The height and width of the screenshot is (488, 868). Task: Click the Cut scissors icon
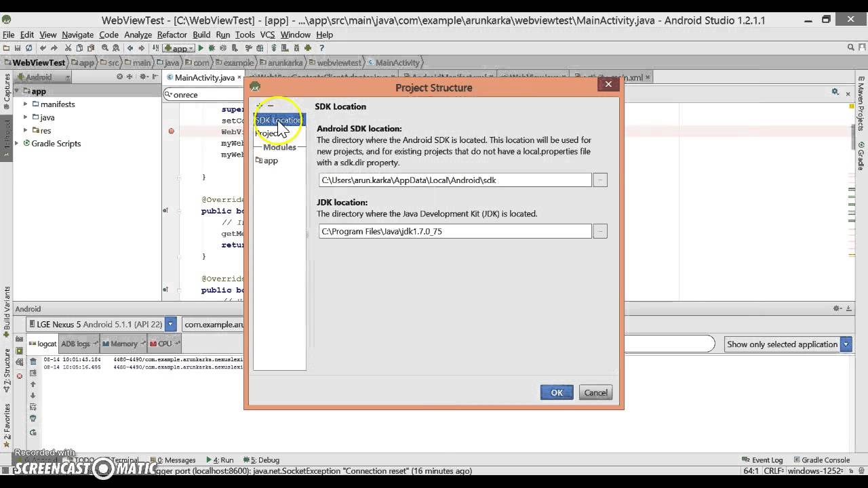click(68, 48)
